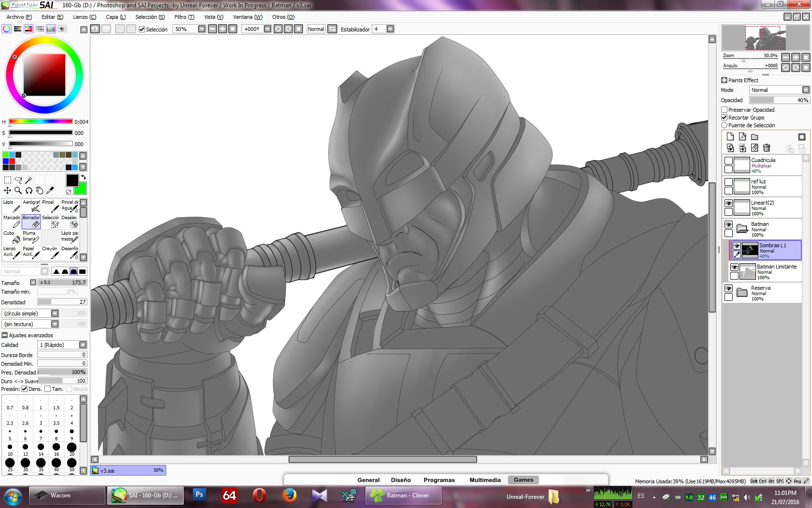The height and width of the screenshot is (508, 812).
Task: Open the Filtro menu
Action: 184,17
